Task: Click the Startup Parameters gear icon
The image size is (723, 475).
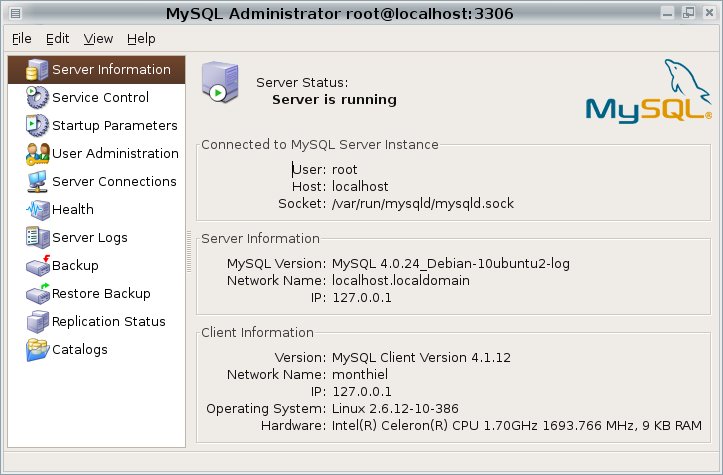Action: point(37,125)
